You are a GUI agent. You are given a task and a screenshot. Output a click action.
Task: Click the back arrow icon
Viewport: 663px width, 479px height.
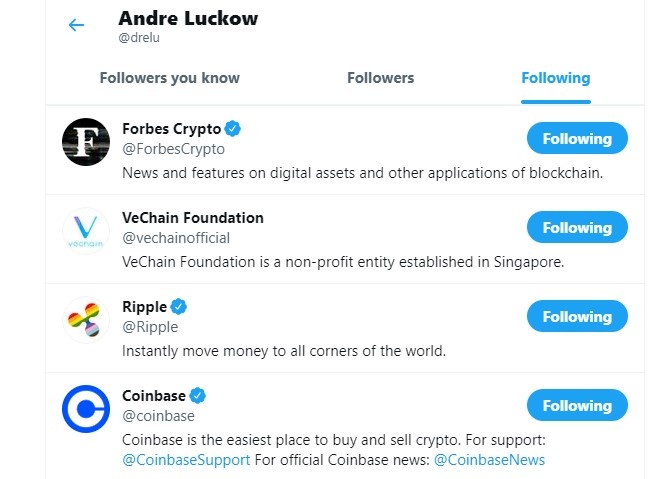76,25
